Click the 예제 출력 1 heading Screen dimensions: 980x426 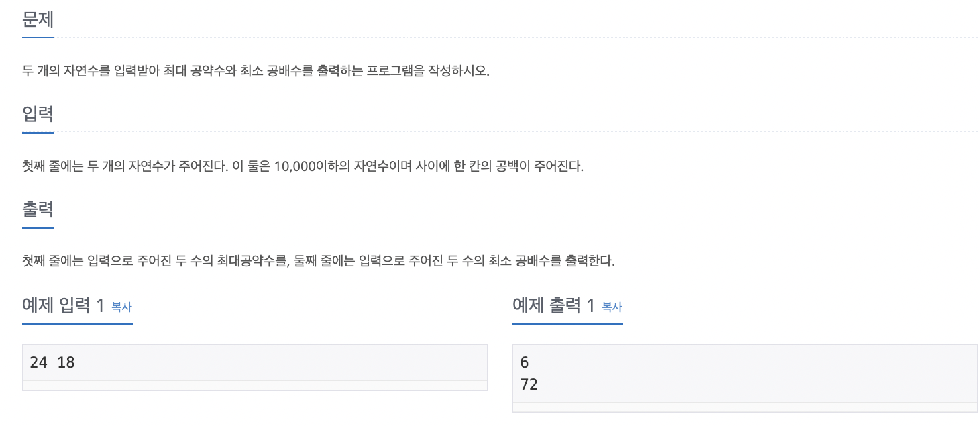tap(554, 305)
